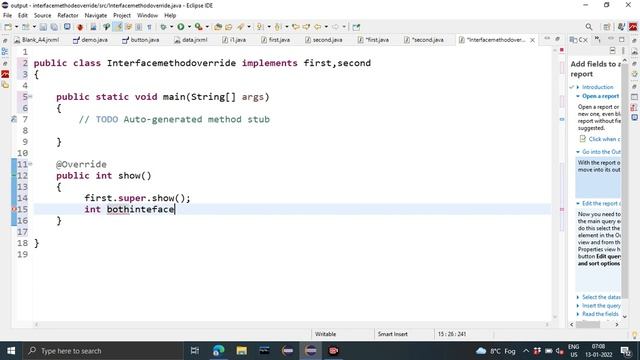Open the Navigate menu

(96, 16)
